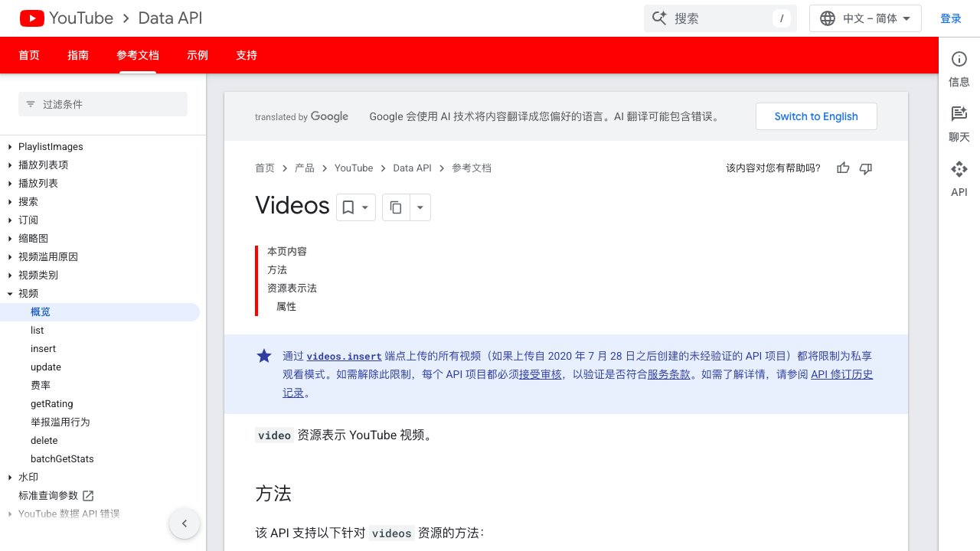This screenshot has width=980, height=551.
Task: Expand the 播放列表项 section
Action: click(10, 165)
